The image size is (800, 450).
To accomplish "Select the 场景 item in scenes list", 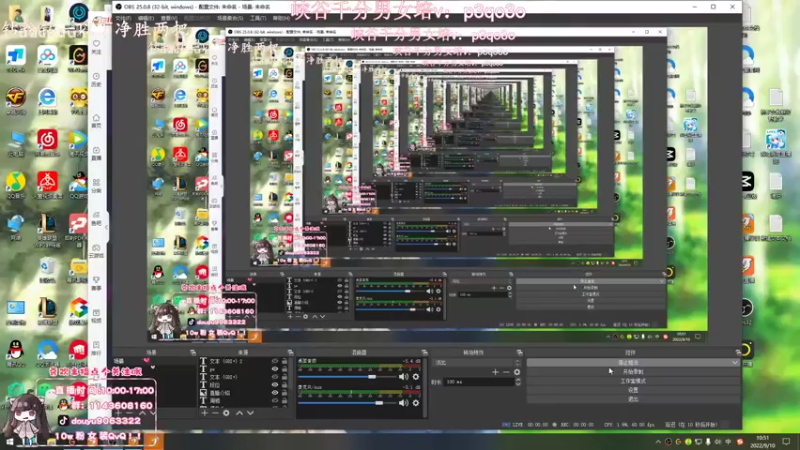I will [x=119, y=361].
